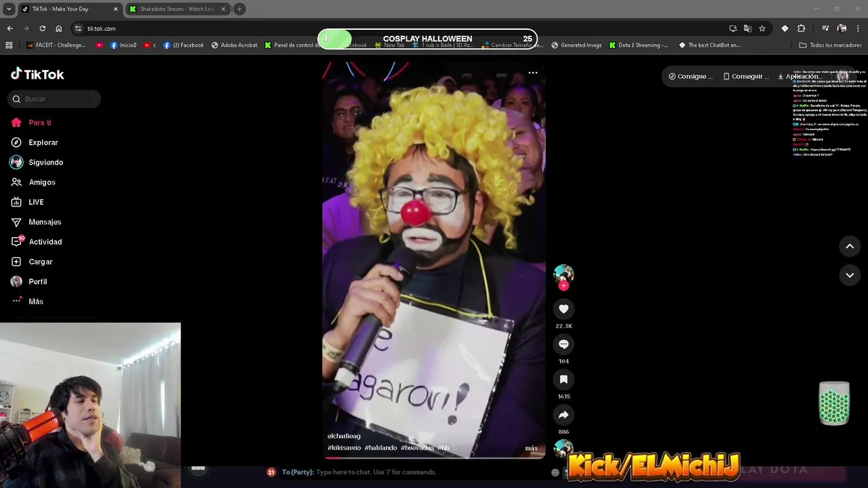The width and height of the screenshot is (868, 488).
Task: Open the video three-dot options menu
Action: 533,73
